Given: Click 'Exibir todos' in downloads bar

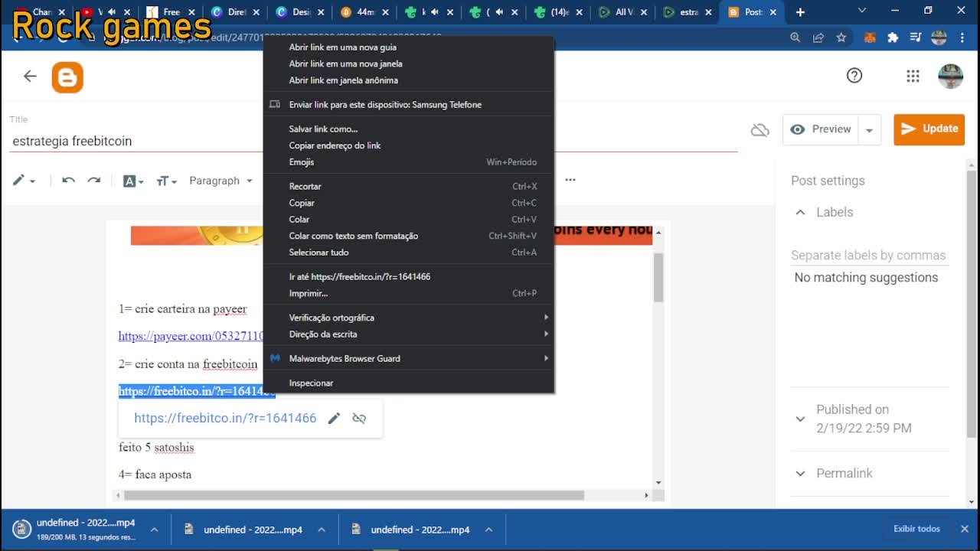Looking at the screenshot, I should click(x=916, y=529).
